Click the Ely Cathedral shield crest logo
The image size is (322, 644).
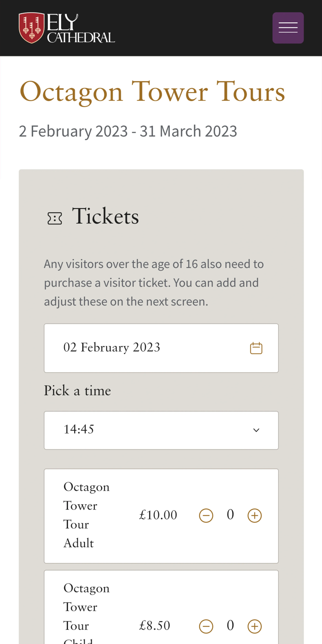tap(32, 28)
